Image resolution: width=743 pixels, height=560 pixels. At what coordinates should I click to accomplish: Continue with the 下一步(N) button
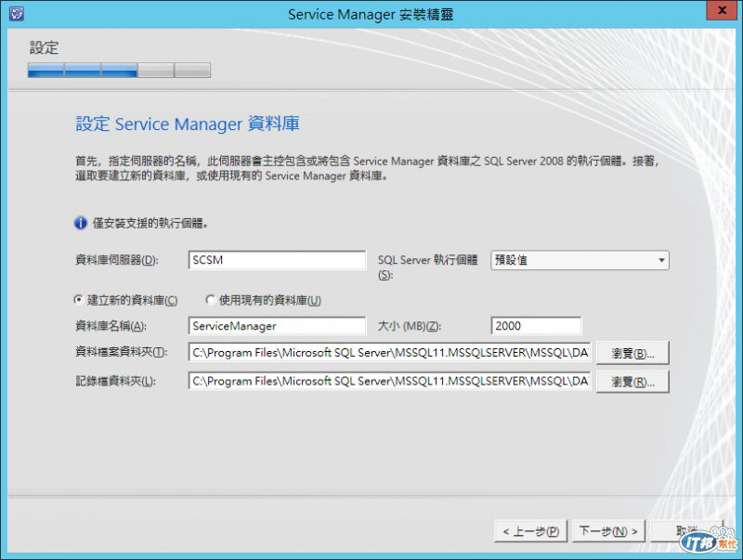coord(608,531)
